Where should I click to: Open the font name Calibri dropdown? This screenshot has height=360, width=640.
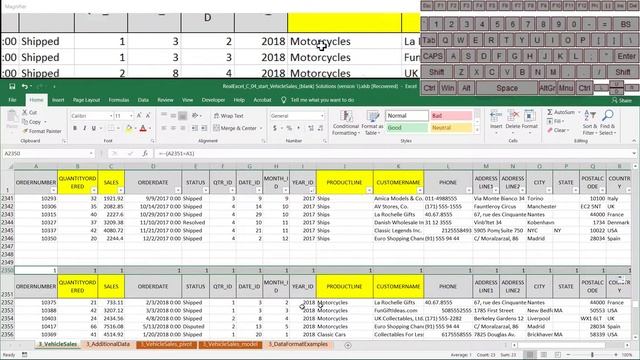[x=111, y=116]
